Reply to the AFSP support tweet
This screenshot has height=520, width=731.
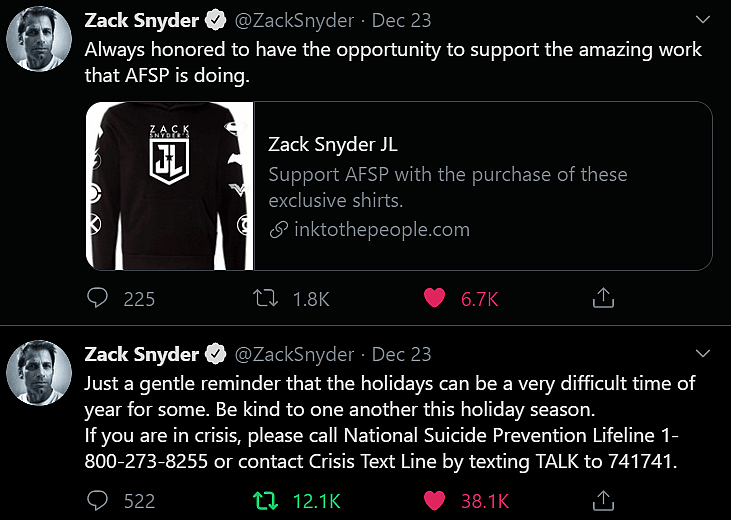[x=98, y=298]
